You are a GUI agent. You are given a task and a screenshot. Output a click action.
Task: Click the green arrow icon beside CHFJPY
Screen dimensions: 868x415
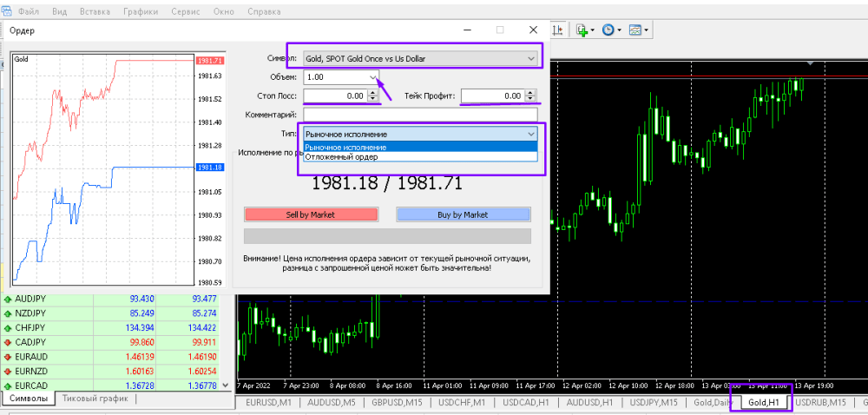8,327
